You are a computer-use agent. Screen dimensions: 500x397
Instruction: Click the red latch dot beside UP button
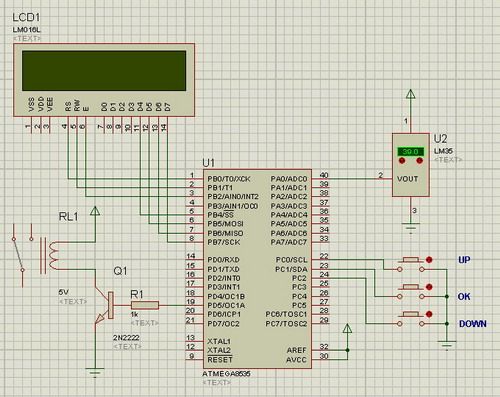(429, 260)
